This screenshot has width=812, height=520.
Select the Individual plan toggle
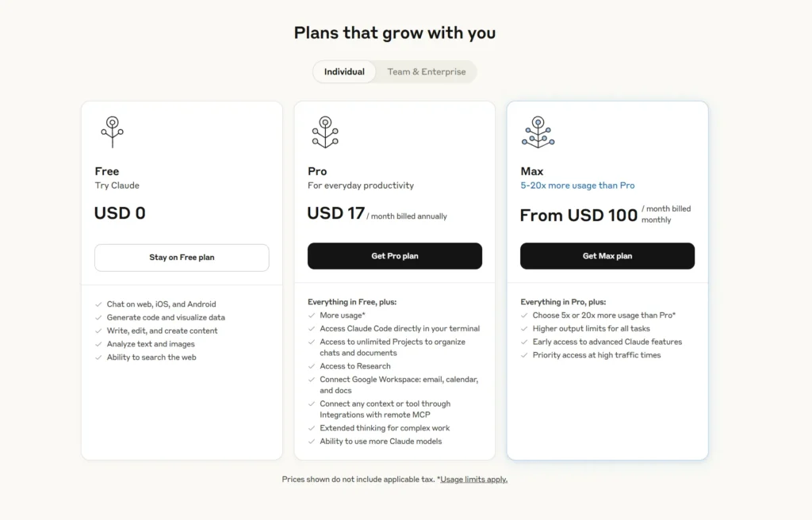click(x=344, y=71)
